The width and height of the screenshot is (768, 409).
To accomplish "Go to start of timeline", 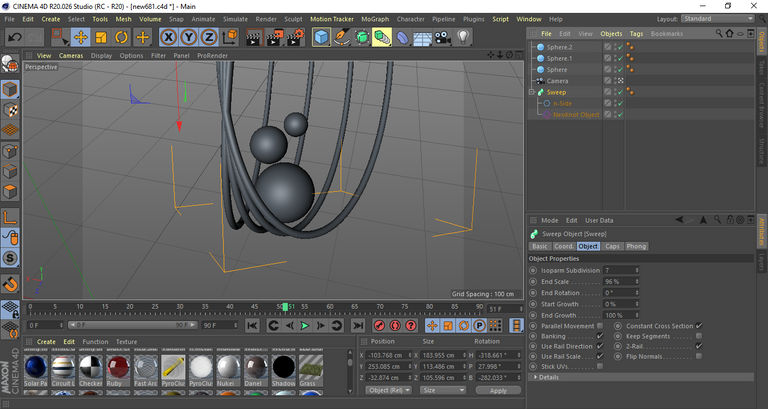I will 252,325.
